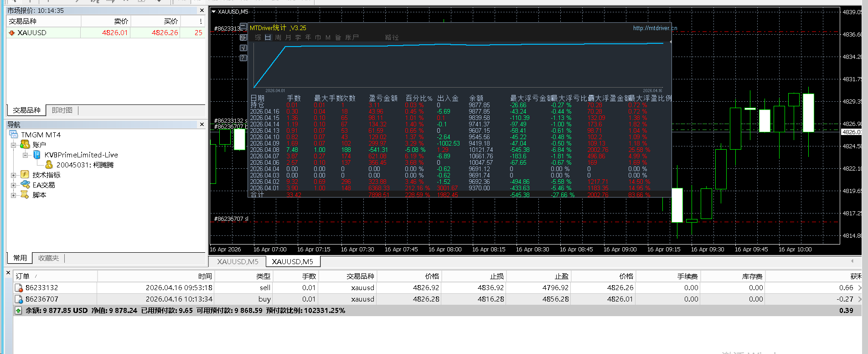This screenshot has width=868, height=354.
Task: Click the 账户 button in MTDriver panel
Action: click(x=352, y=37)
